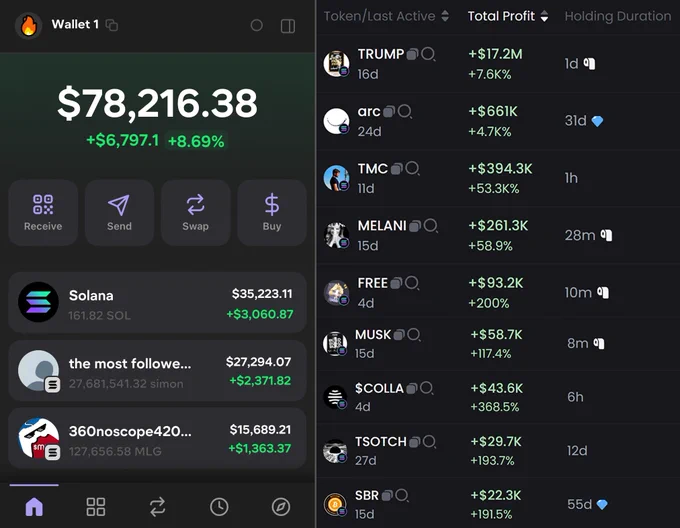Click the circle icon in wallet header
Screen dimensions: 680x528
pos(257,26)
